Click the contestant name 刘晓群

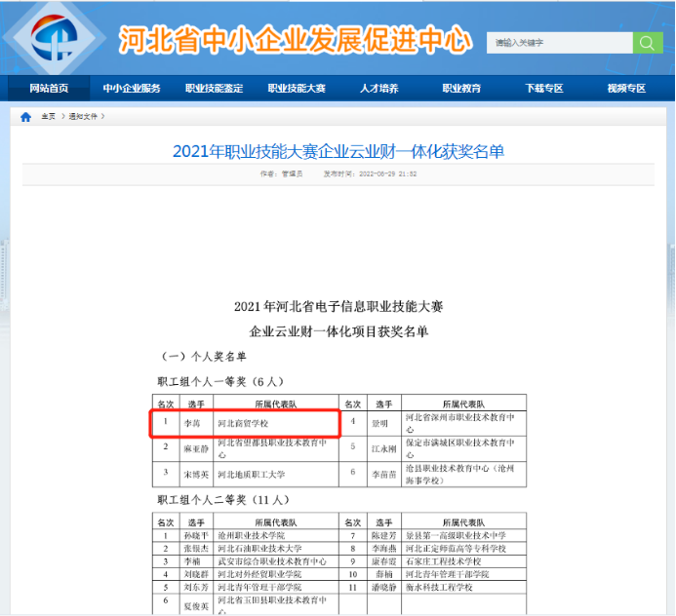196,574
